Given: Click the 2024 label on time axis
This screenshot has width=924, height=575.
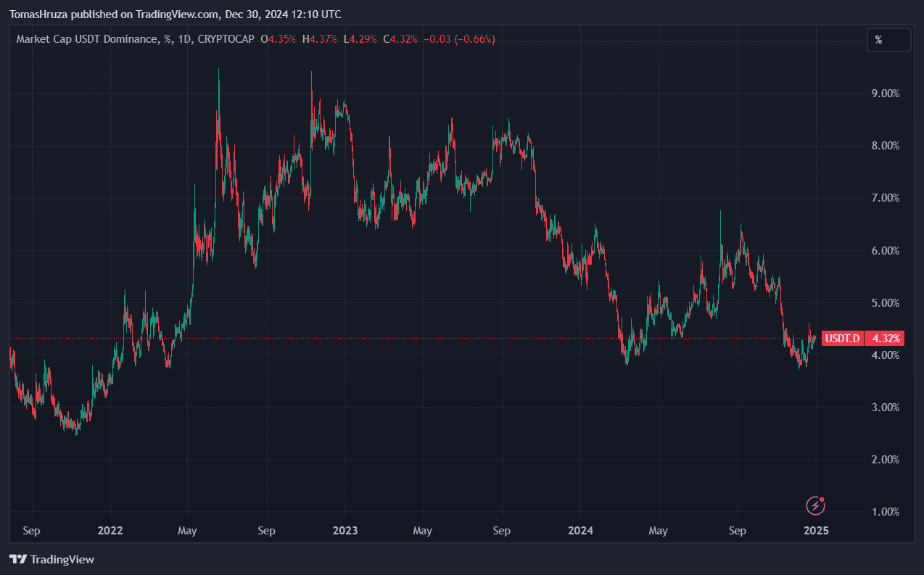Looking at the screenshot, I should point(580,531).
